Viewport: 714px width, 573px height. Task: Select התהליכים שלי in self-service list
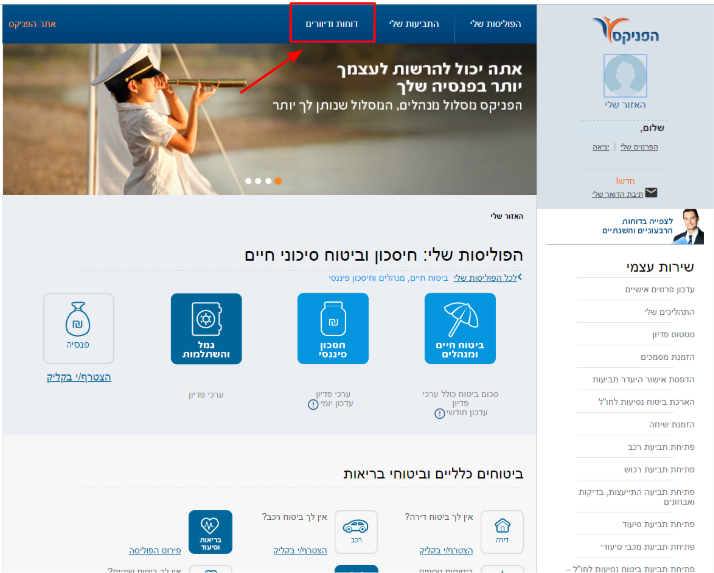[x=669, y=312]
